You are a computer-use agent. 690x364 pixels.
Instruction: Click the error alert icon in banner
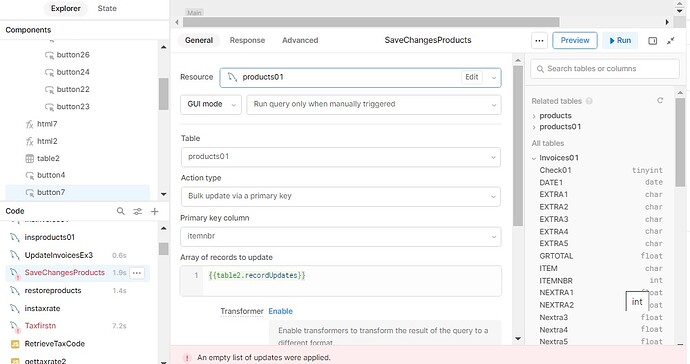(187, 358)
